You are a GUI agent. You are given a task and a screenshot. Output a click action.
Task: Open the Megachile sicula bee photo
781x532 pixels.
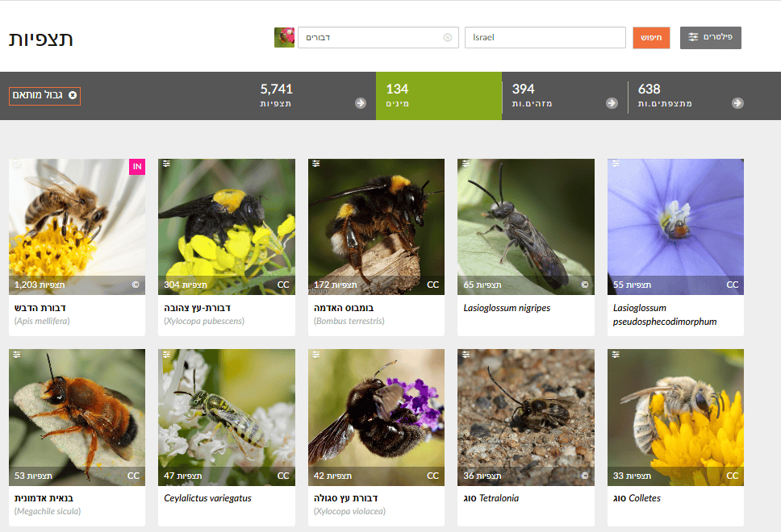(77, 411)
